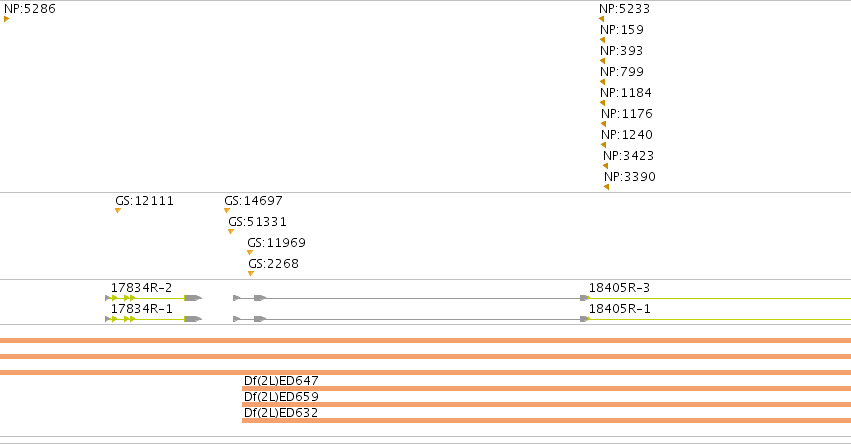
Task: Choose the NP:1176 label text
Action: click(x=627, y=114)
